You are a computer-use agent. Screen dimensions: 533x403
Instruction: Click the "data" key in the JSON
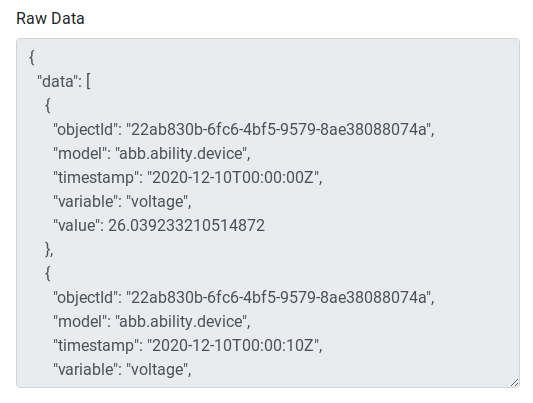59,81
